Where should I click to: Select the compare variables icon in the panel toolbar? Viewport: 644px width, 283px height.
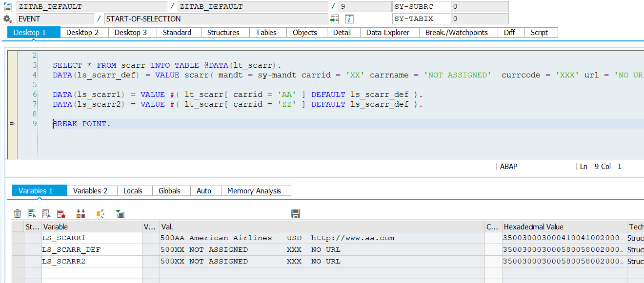(x=81, y=213)
